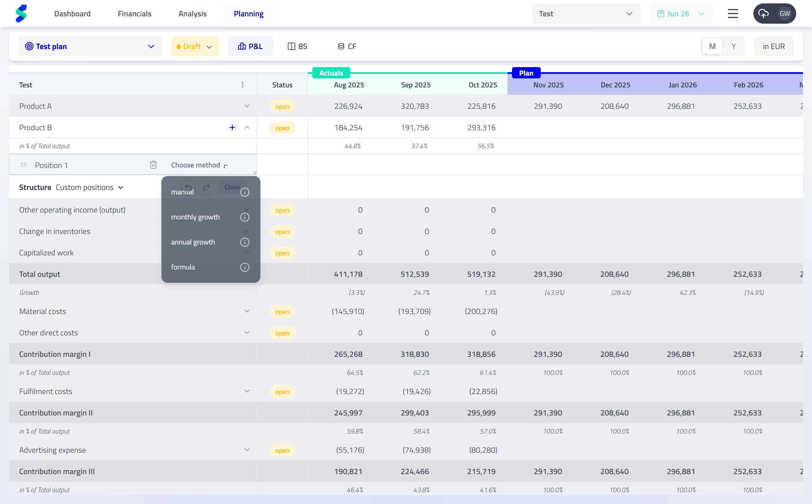812x504 pixels.
Task: Expand the Product A row
Action: click(x=247, y=106)
